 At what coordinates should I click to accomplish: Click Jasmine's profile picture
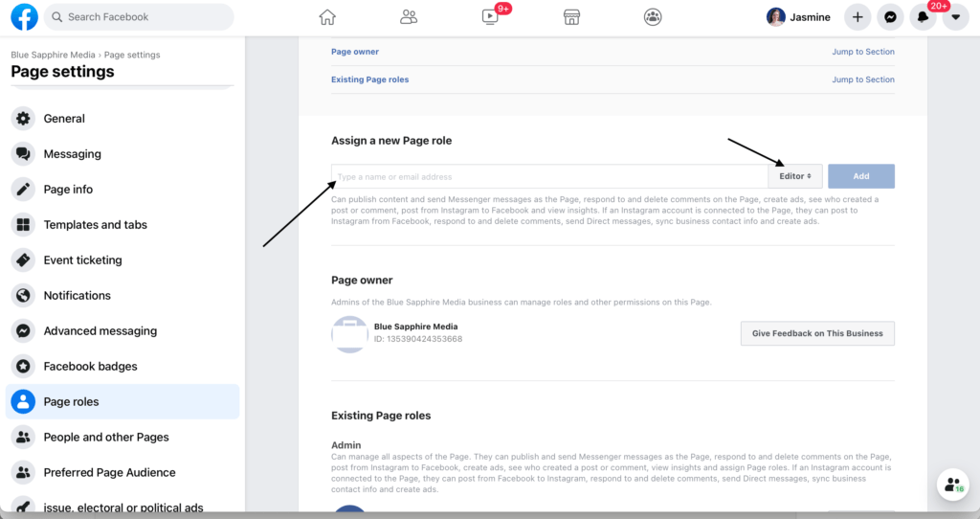click(775, 17)
